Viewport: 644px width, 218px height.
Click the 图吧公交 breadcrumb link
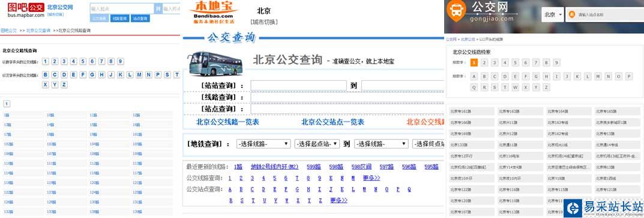(8, 31)
